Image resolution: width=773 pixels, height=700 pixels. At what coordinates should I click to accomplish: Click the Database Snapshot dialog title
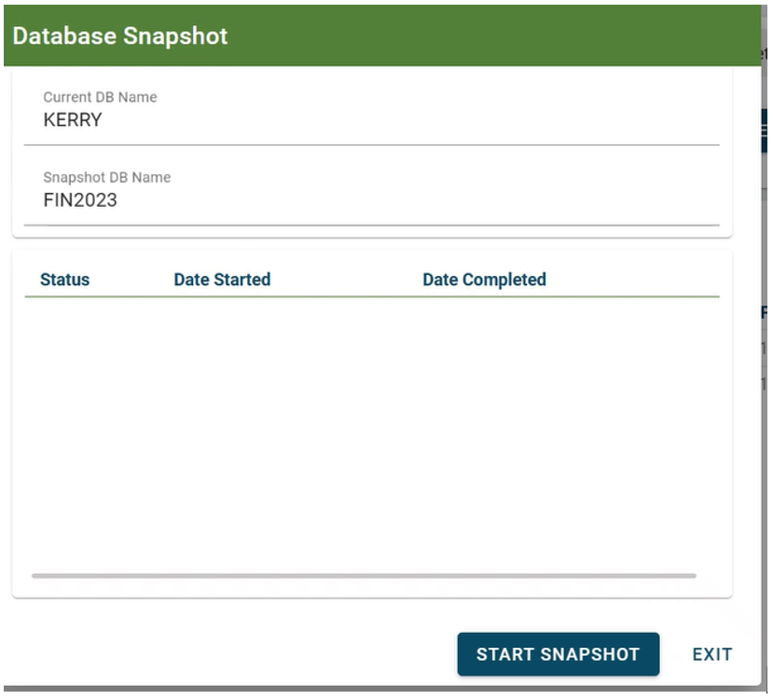coord(119,36)
